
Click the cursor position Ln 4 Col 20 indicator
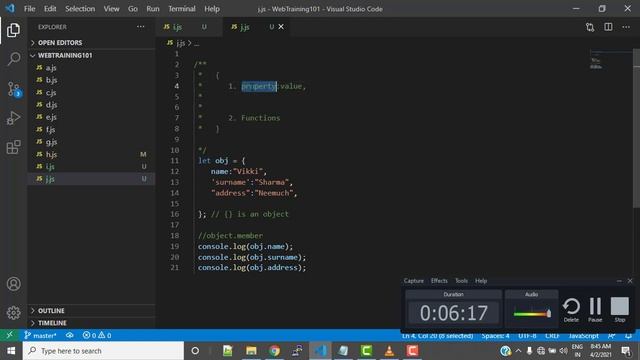[x=437, y=336]
